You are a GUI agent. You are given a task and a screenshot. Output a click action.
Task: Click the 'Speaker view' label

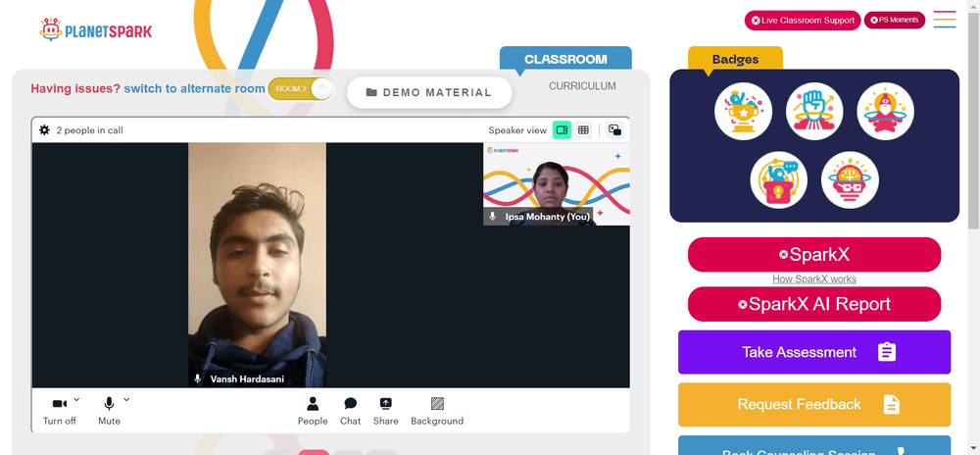click(x=517, y=130)
